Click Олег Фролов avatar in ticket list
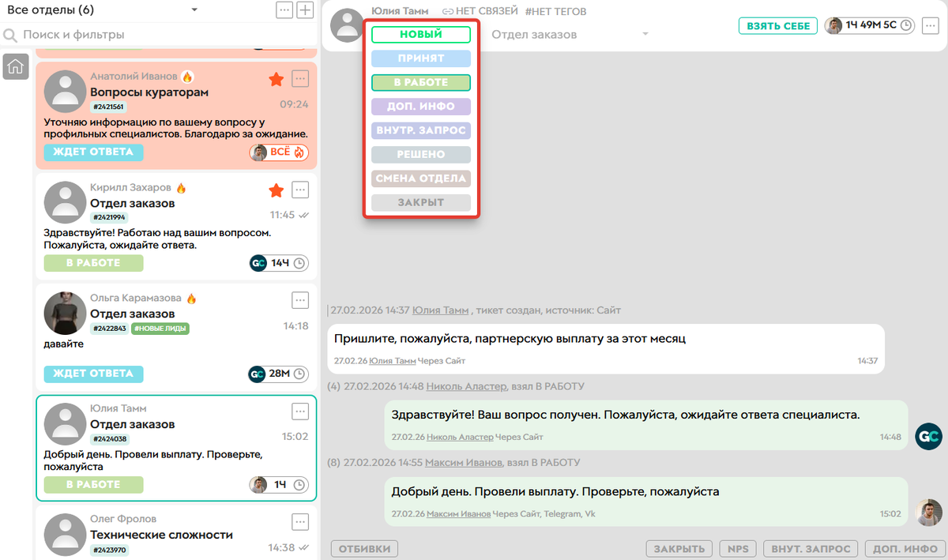Screen dimensions: 948x560 click(64, 533)
